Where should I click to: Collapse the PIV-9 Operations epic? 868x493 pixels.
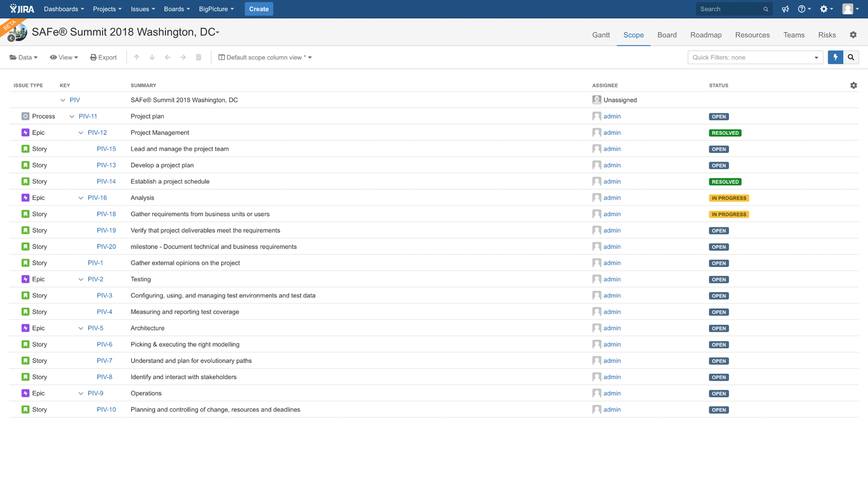pos(80,393)
